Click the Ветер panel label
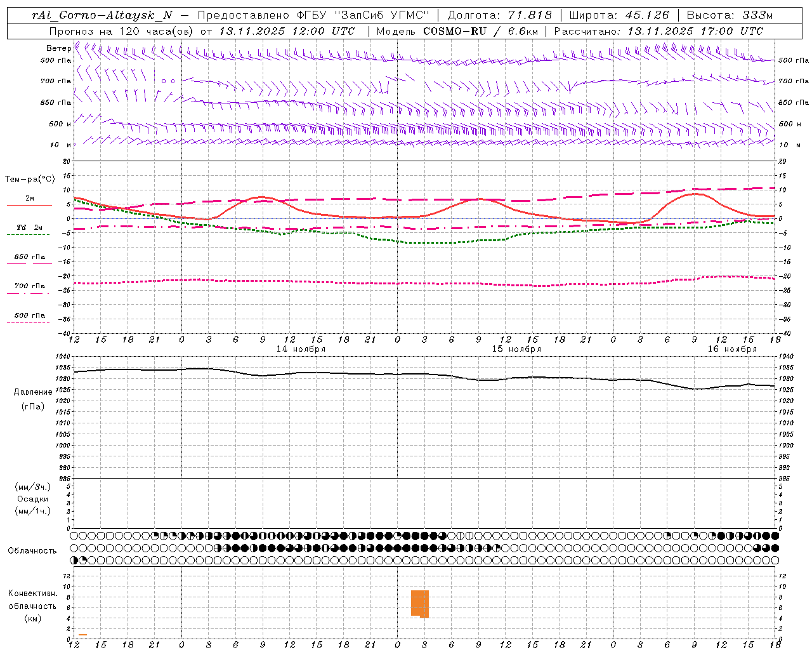 tap(58, 48)
